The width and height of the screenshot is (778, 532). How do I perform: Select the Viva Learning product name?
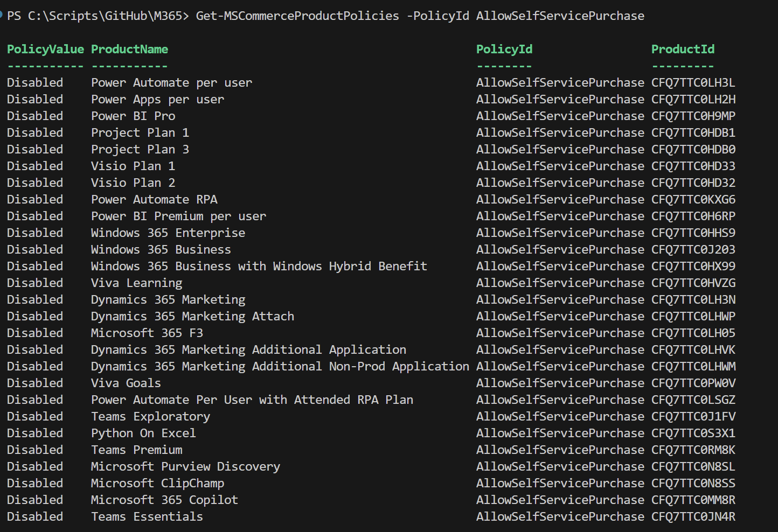point(136,283)
